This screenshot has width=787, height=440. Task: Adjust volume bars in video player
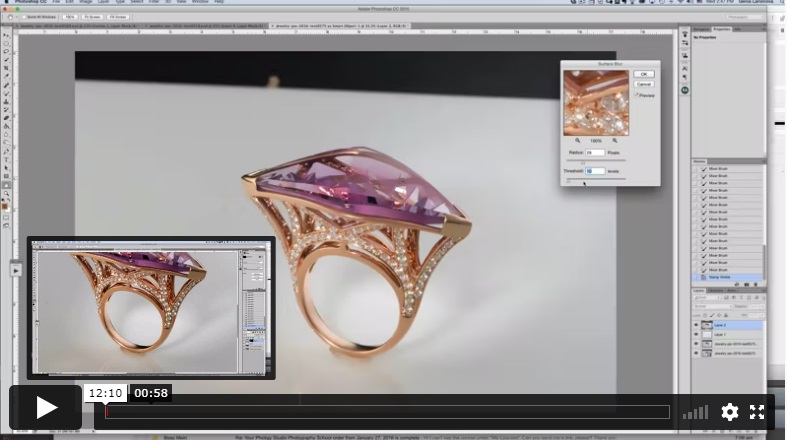[x=695, y=412]
